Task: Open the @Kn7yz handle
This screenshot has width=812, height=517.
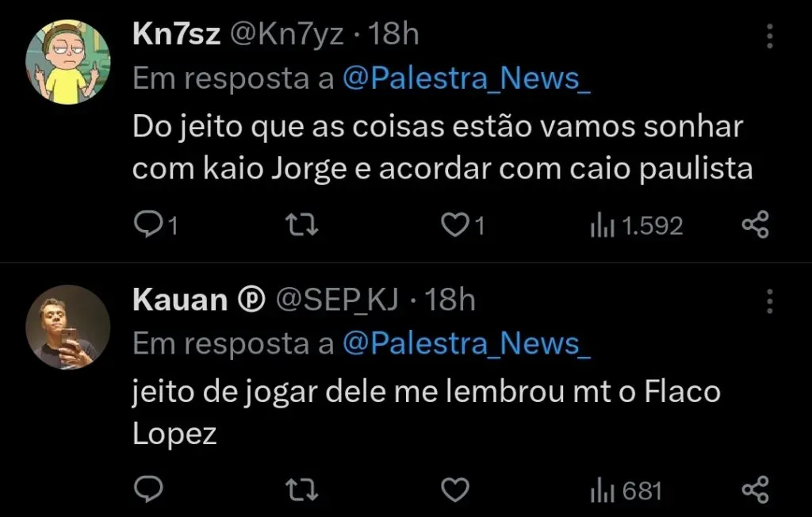Action: (x=286, y=35)
